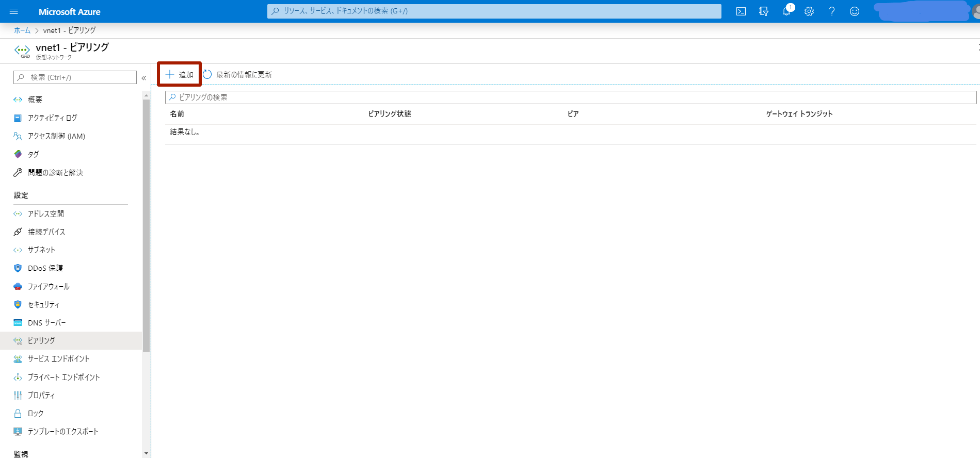
Task: Click the 追加 button to add peering
Action: [180, 75]
